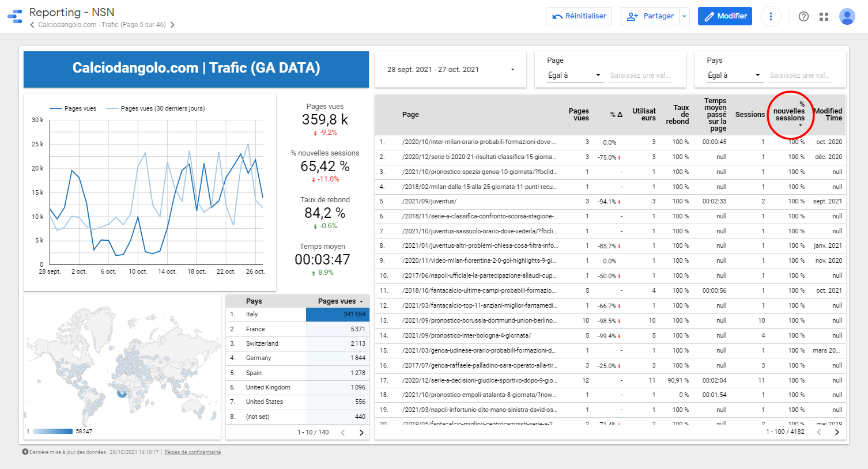Open the Page filter 'Égal à' dropdown
Viewport: 868px width, 469px height.
tap(573, 75)
